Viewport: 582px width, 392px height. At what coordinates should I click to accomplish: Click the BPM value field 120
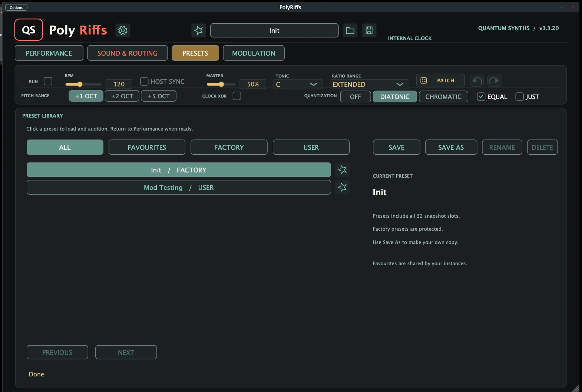point(119,84)
